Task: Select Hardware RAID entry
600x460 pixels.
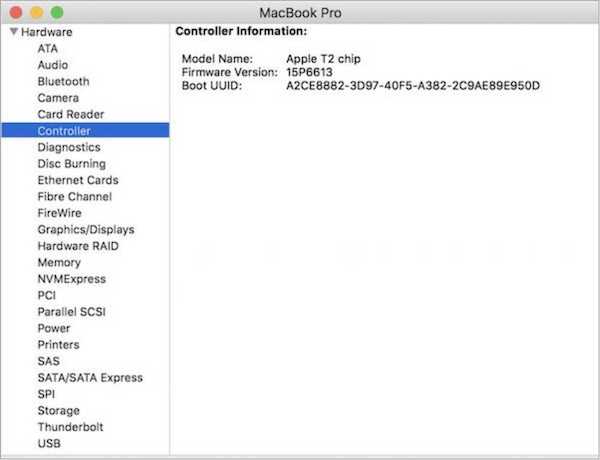Action: 78,246
